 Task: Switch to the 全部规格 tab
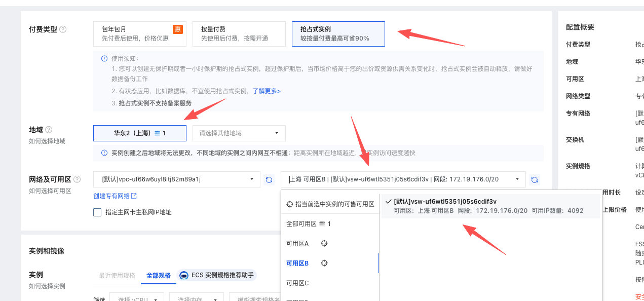pyautogui.click(x=159, y=276)
